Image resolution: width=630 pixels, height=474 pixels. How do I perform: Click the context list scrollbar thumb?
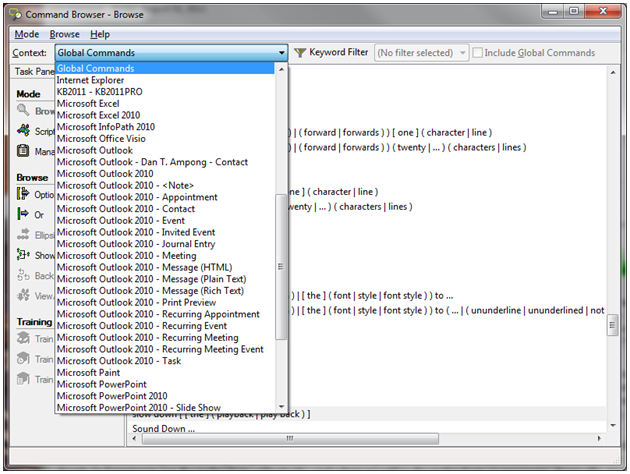(281, 267)
